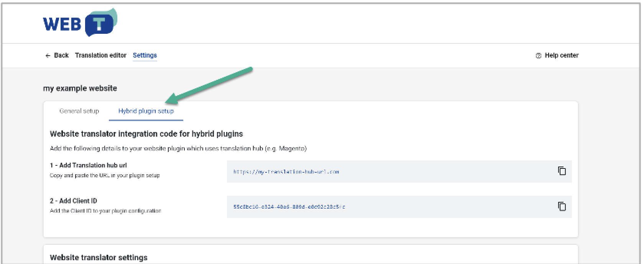This screenshot has width=644, height=264.
Task: Select the Settings navigation item
Action: [x=145, y=55]
